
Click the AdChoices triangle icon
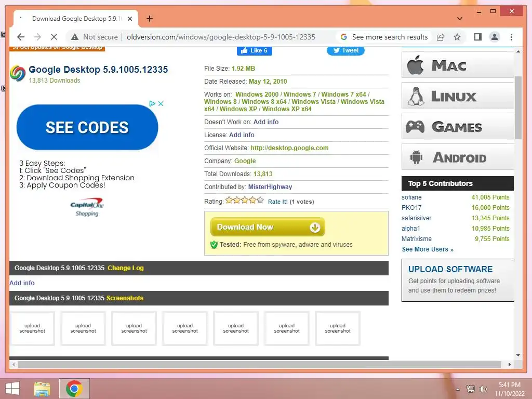pos(152,103)
